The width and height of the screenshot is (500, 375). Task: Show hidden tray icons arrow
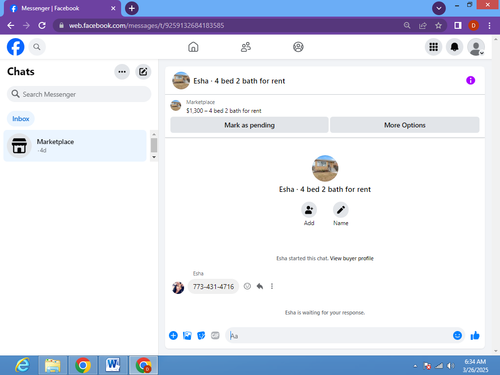pos(415,366)
